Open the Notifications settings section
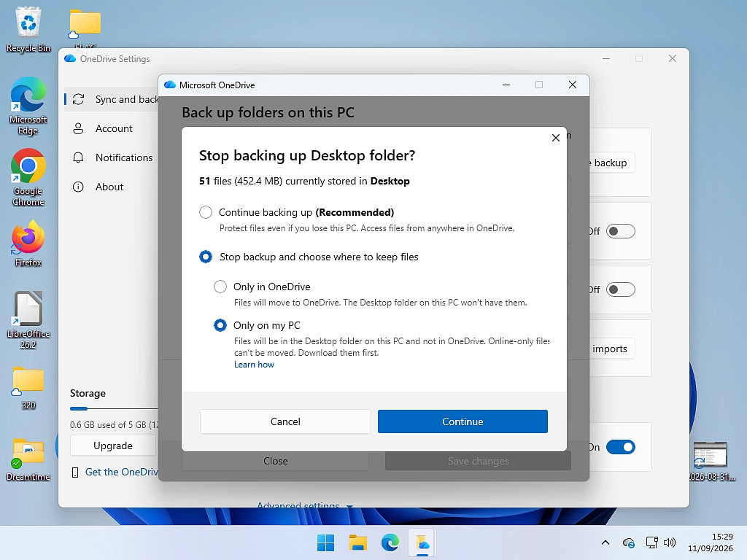The image size is (747, 560). click(x=124, y=157)
